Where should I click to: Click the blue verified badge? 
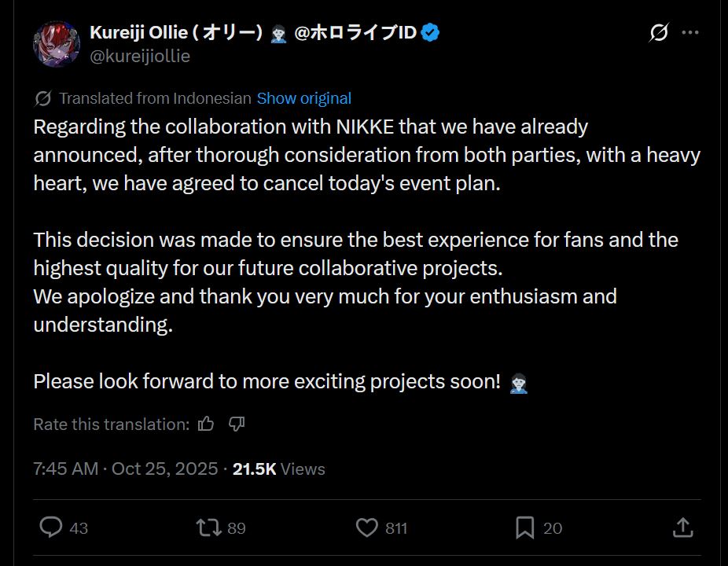[x=431, y=33]
